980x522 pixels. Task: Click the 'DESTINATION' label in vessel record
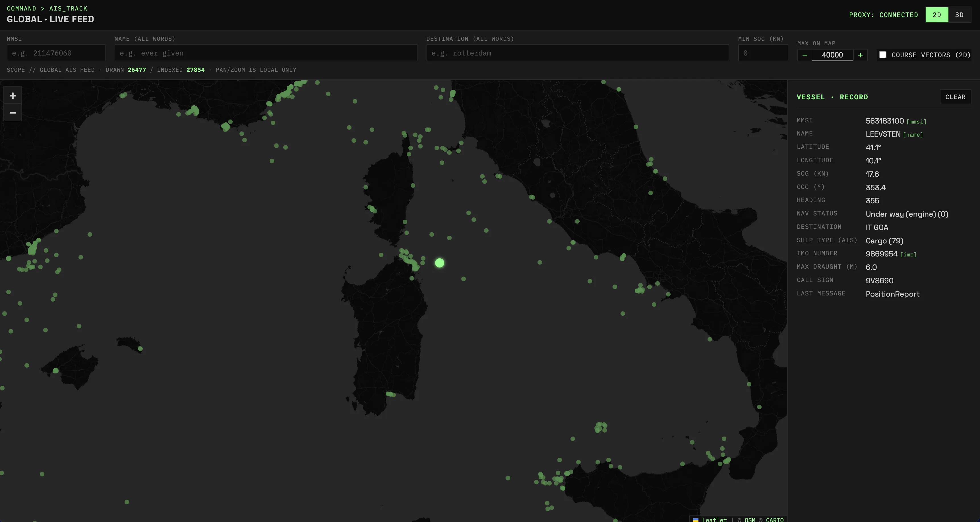819,227
